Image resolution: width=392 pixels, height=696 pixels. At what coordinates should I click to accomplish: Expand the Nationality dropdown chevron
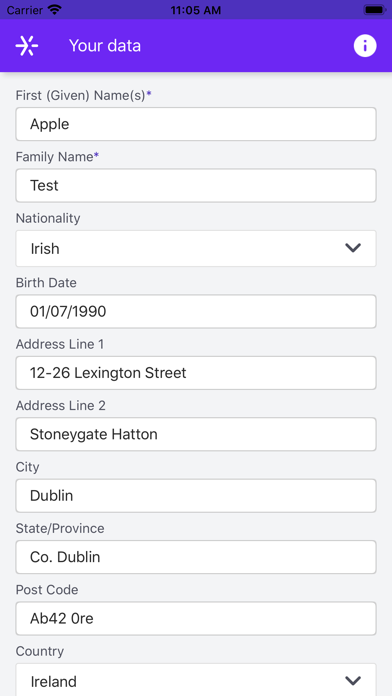coord(353,248)
